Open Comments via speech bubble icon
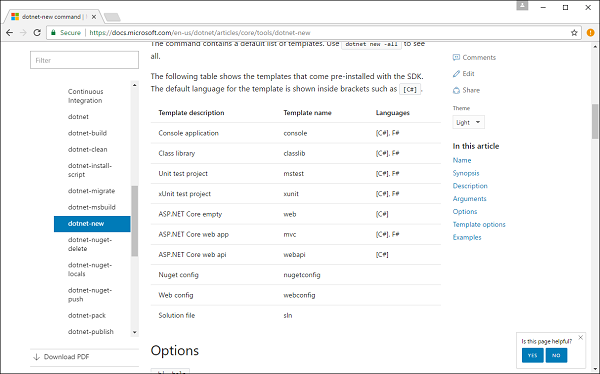600x374 pixels. [x=456, y=57]
